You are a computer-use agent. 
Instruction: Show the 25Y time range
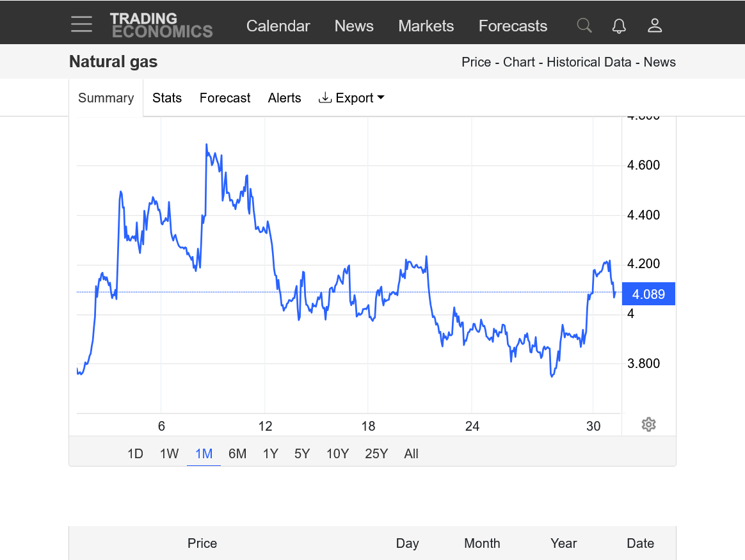376,454
